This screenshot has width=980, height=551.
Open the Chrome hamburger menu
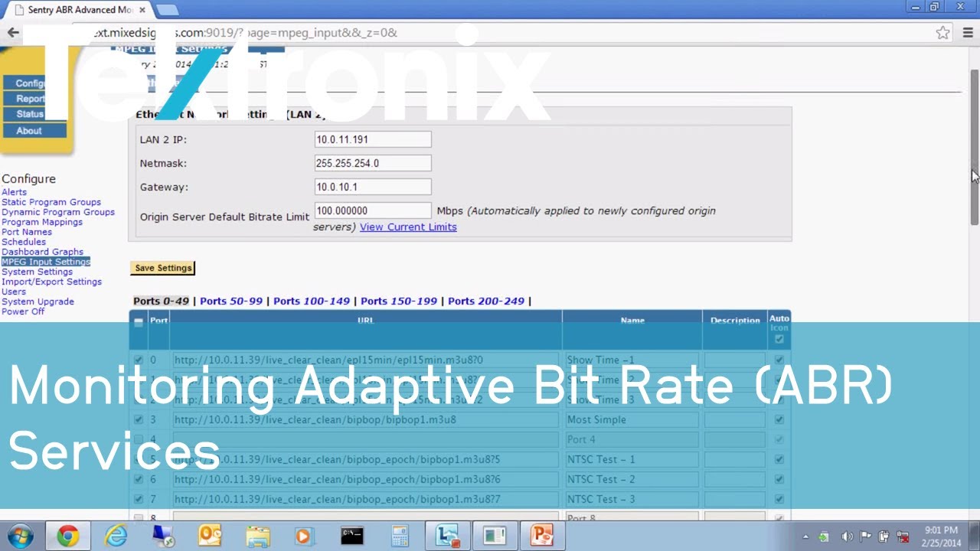click(x=968, y=33)
